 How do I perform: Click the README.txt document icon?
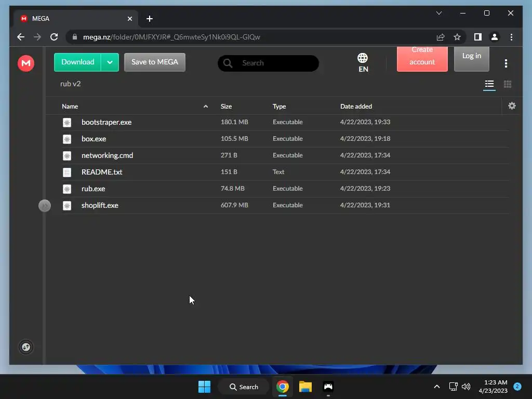pyautogui.click(x=67, y=172)
